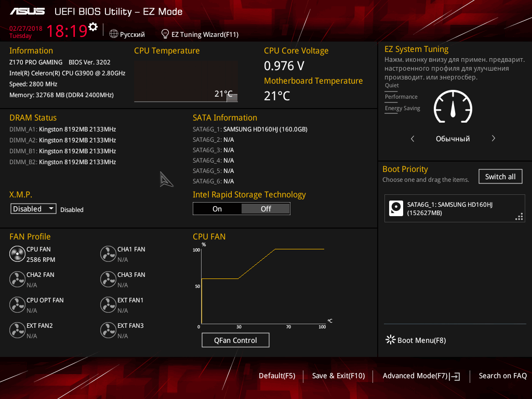Click the DIMM_B1 Kingston 8192MB entry
Viewport: 532px width, 399px height.
[63, 151]
